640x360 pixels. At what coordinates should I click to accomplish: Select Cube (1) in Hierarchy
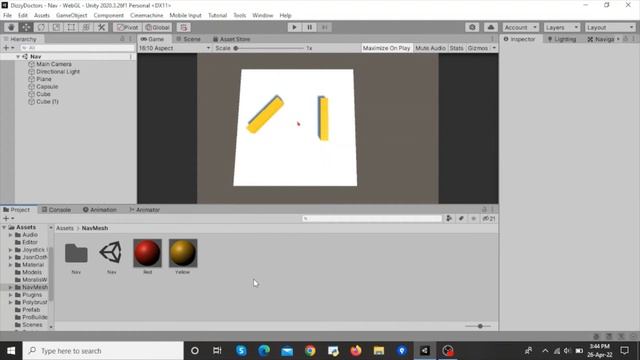[47, 102]
